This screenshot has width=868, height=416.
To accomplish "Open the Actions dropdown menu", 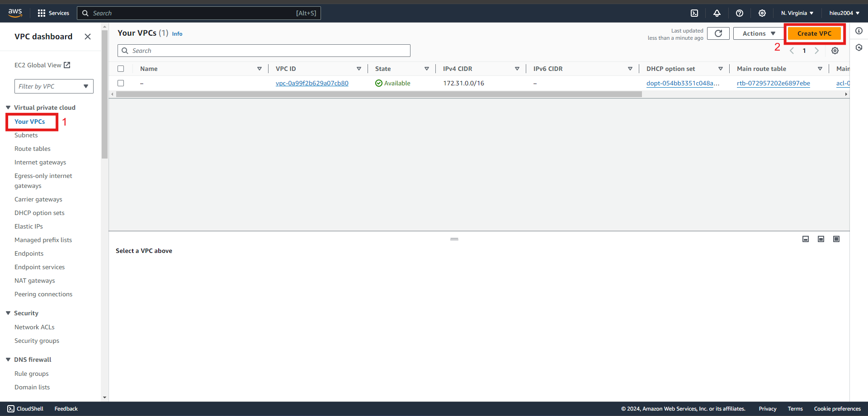I will pyautogui.click(x=759, y=33).
